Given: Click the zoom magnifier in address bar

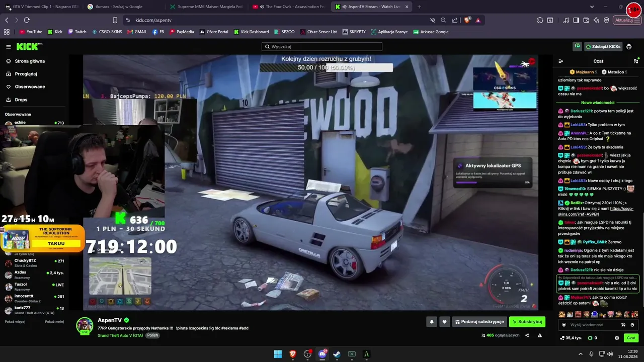Looking at the screenshot, I should pyautogui.click(x=443, y=20).
